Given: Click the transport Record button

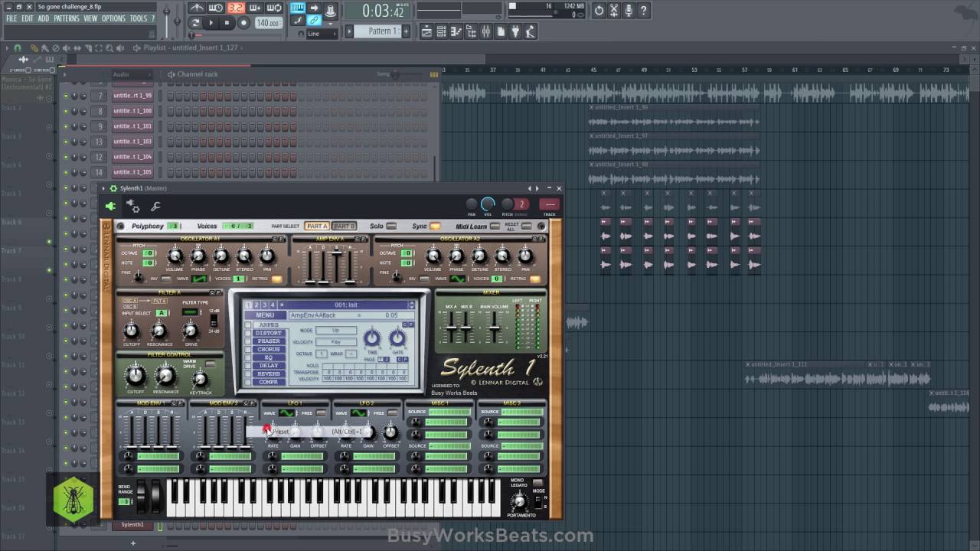Looking at the screenshot, I should 243,23.
